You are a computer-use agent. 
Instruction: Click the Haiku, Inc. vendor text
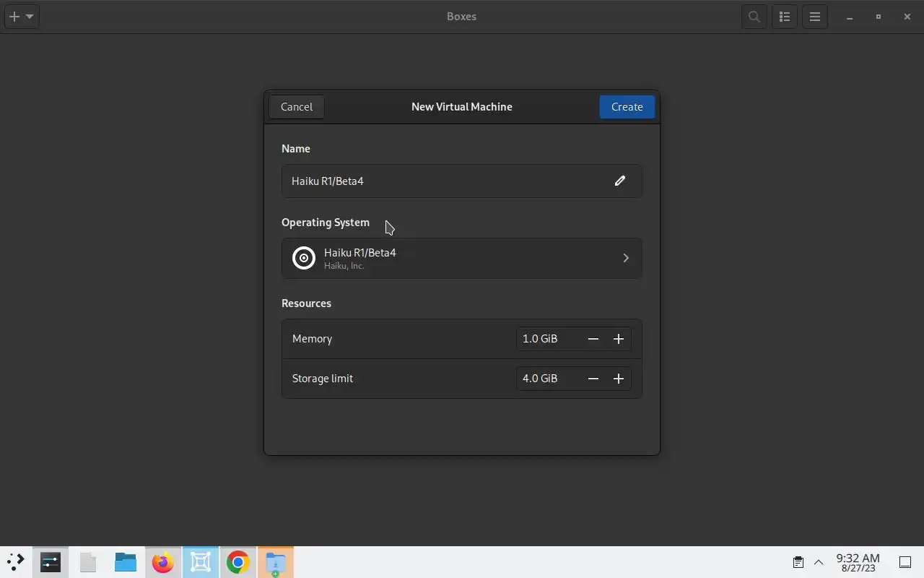pyautogui.click(x=344, y=266)
